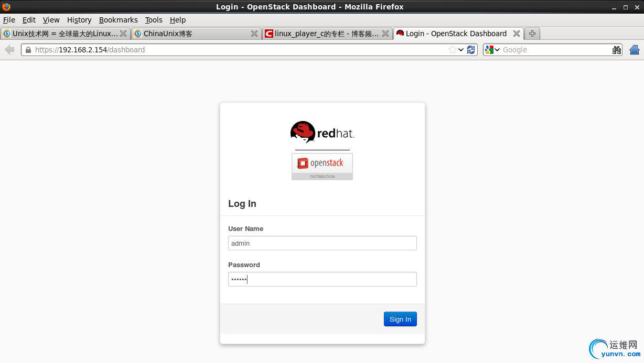Minimize the Firefox window
The image size is (644, 363).
click(x=614, y=7)
